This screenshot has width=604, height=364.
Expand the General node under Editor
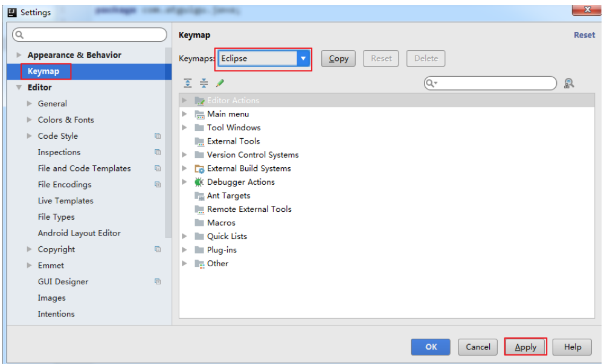[29, 103]
